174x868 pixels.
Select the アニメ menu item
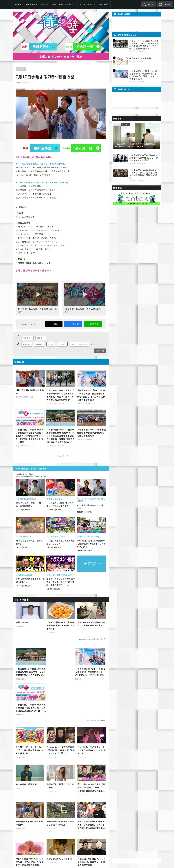point(78,4)
